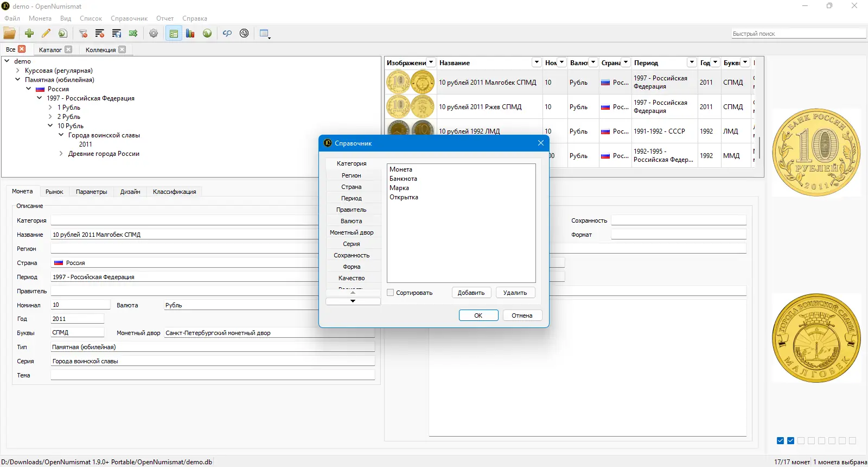Save sorting with the floppy disk icon
The image size is (868, 467).
117,33
